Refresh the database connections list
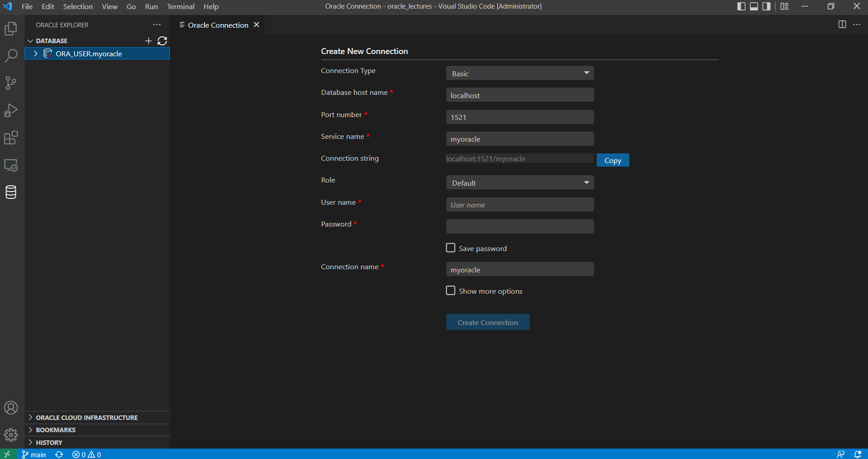The height and width of the screenshot is (459, 868). tap(162, 41)
